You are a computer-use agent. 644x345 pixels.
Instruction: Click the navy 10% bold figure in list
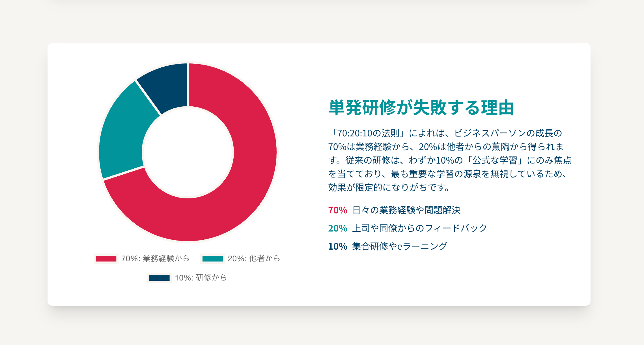(338, 247)
